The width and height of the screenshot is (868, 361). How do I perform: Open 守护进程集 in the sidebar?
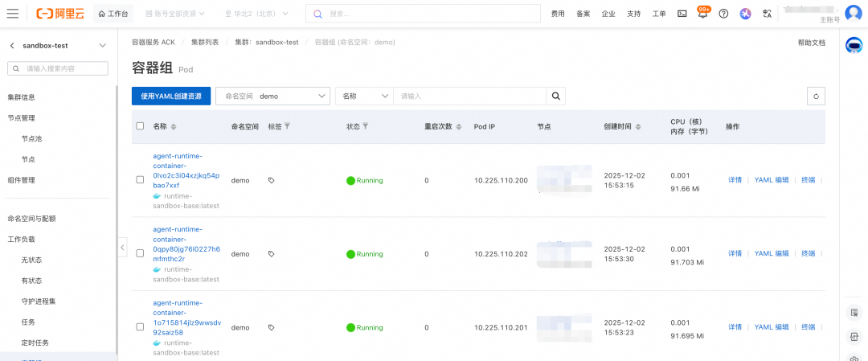click(39, 302)
